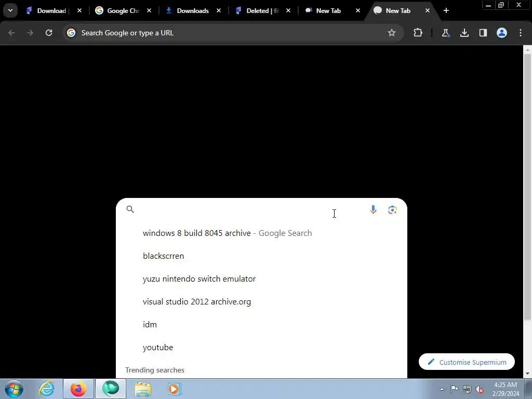Open the Windows Start menu

(14, 389)
